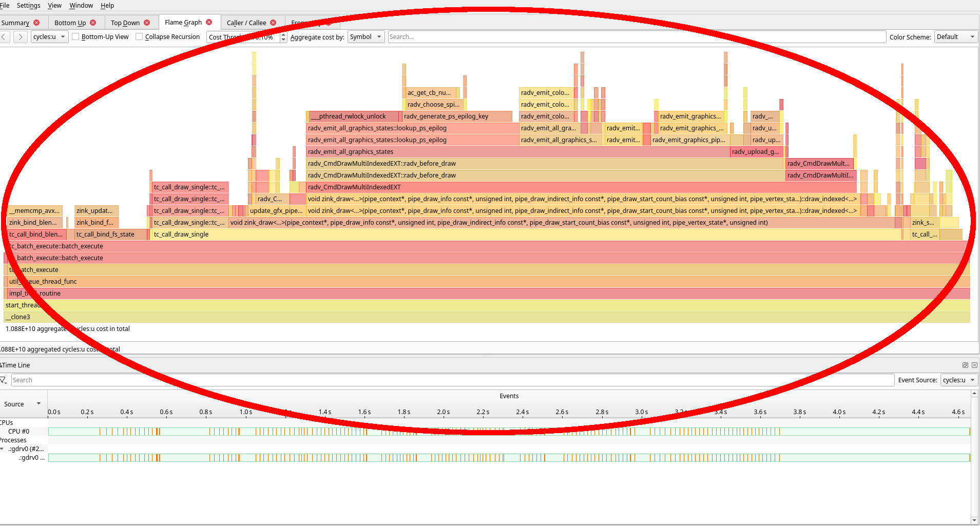The height and width of the screenshot is (526, 980).
Task: Click the start_thread flame graph bar
Action: pyautogui.click(x=487, y=305)
